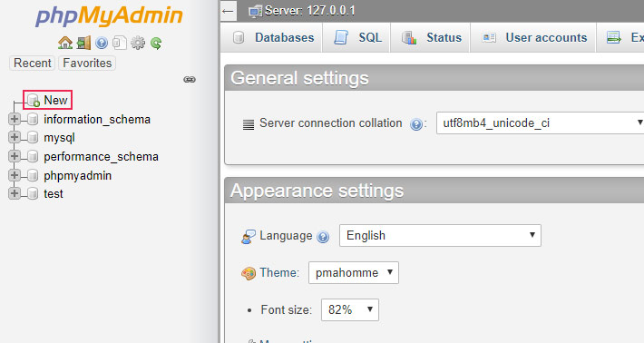Click the New database icon
The image size is (644, 343).
(34, 100)
